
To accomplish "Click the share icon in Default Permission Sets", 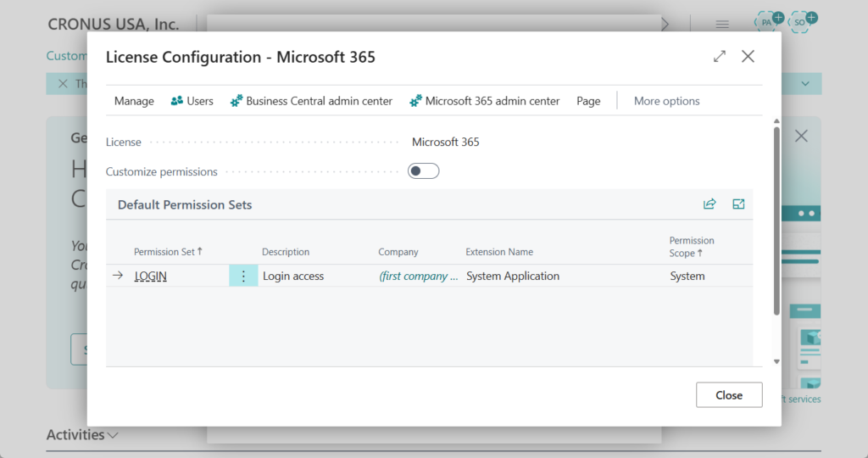I will click(x=709, y=204).
